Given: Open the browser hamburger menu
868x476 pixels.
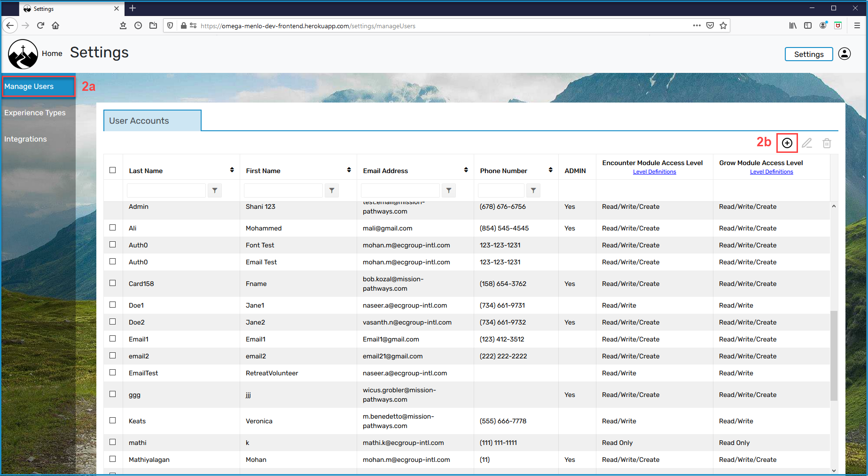Looking at the screenshot, I should coord(857,25).
